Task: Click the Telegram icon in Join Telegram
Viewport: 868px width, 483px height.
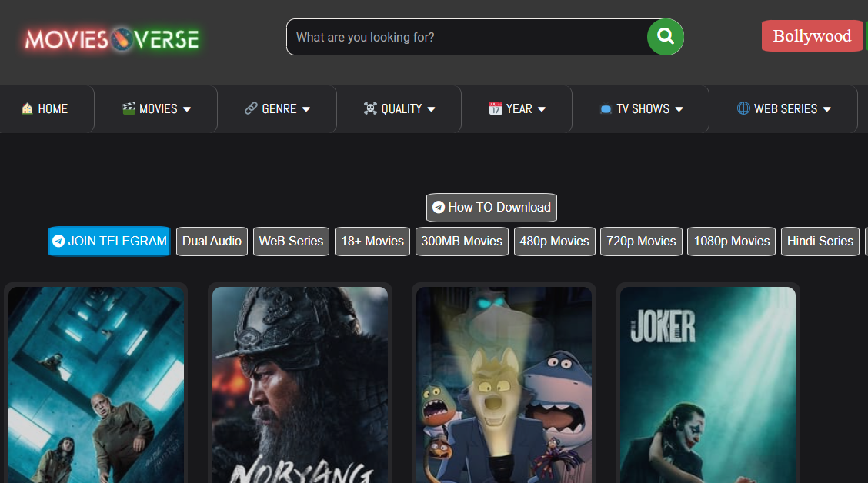Action: click(58, 241)
